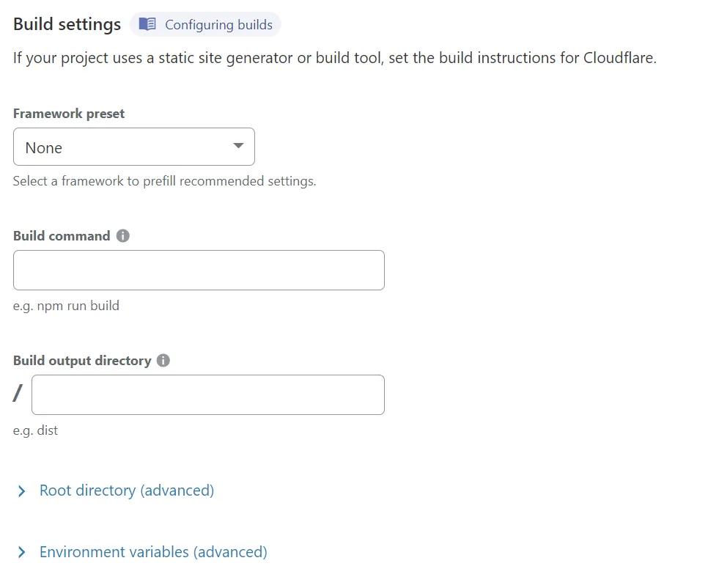Click inside the Build output directory field
708x588 pixels.
point(207,394)
